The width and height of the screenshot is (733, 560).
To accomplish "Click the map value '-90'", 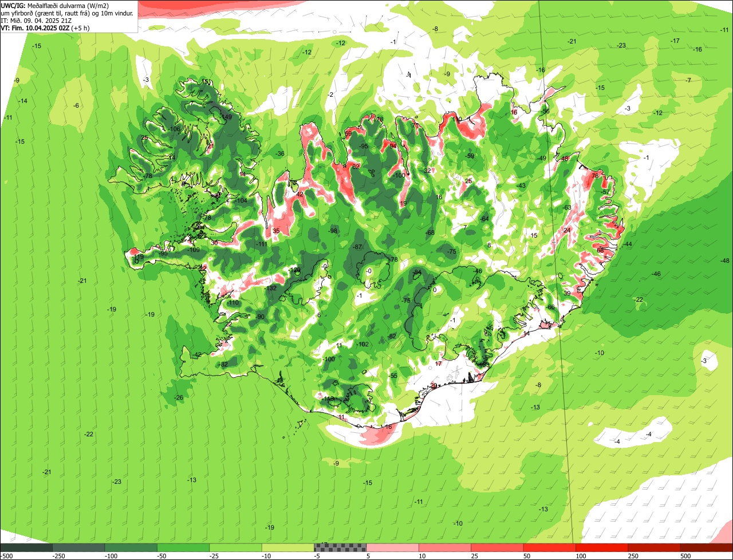I will coord(260,317).
